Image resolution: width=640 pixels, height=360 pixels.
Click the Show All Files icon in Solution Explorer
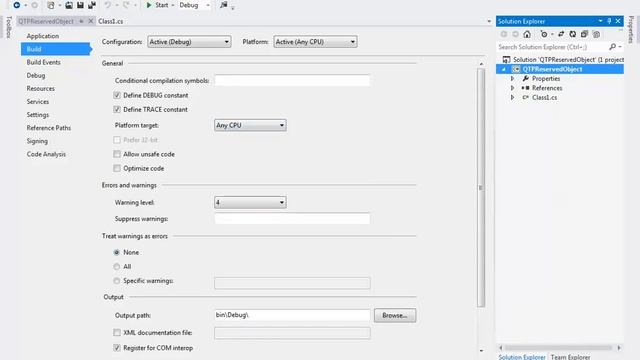coord(596,34)
